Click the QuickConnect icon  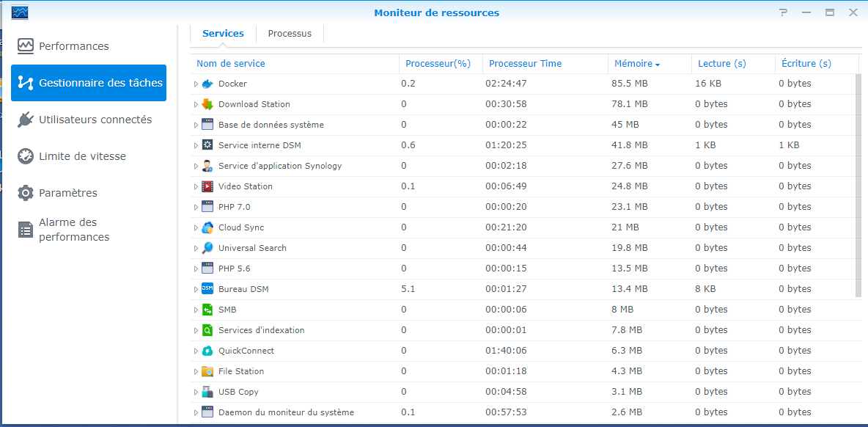tap(207, 351)
